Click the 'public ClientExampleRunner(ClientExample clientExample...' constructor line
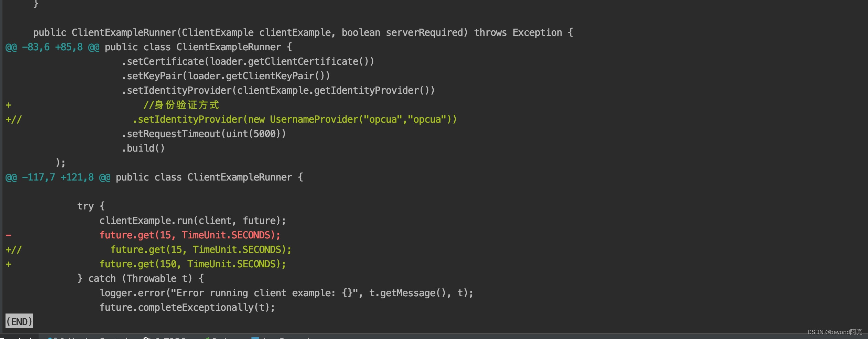The width and height of the screenshot is (868, 339). click(x=303, y=33)
